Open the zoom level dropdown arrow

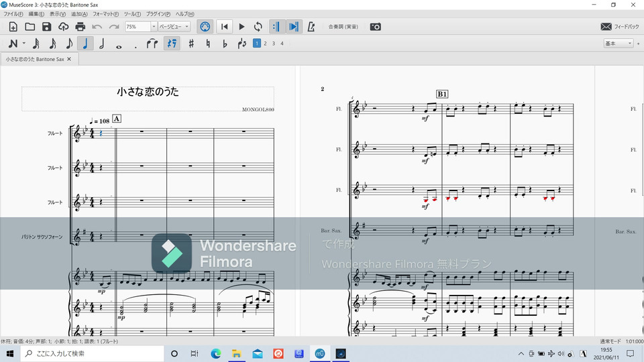pyautogui.click(x=154, y=27)
